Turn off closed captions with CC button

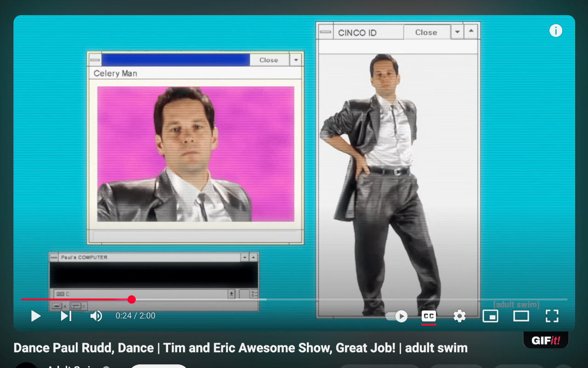[429, 316]
